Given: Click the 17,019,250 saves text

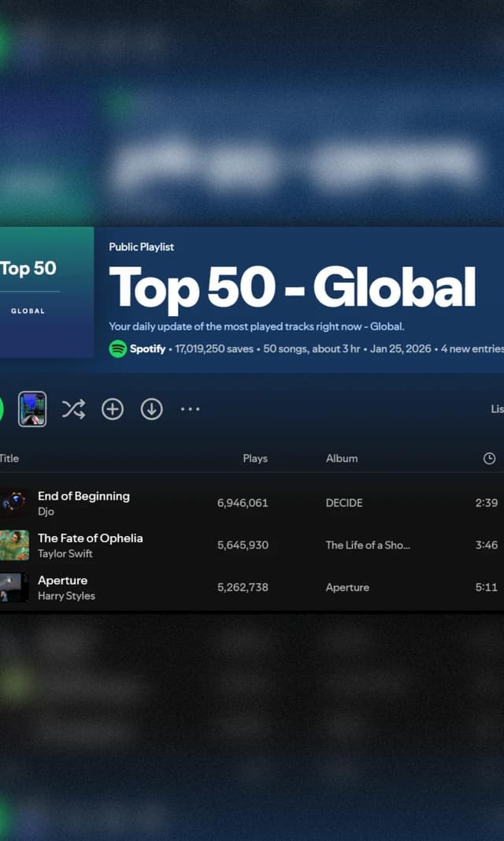Looking at the screenshot, I should tap(214, 348).
